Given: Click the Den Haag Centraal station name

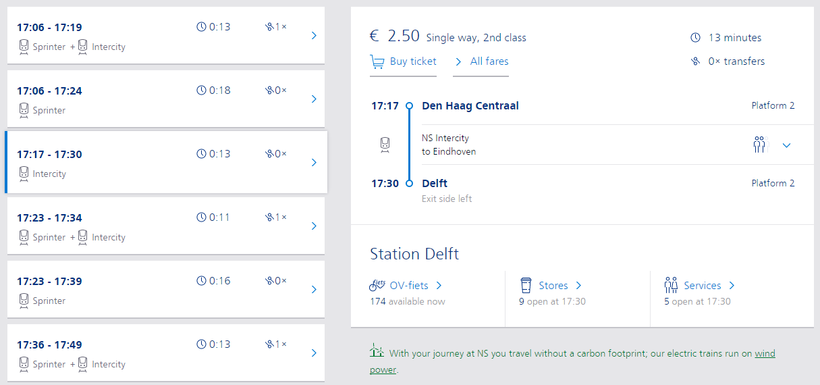Looking at the screenshot, I should [470, 106].
